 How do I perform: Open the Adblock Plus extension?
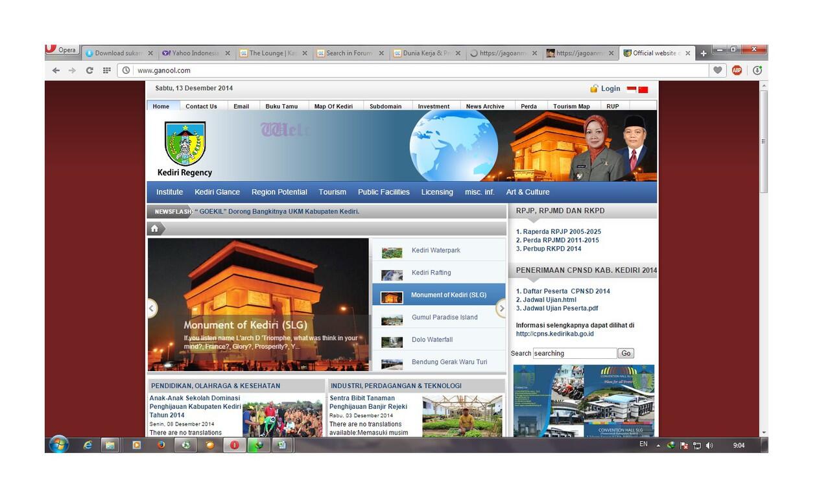tap(737, 71)
